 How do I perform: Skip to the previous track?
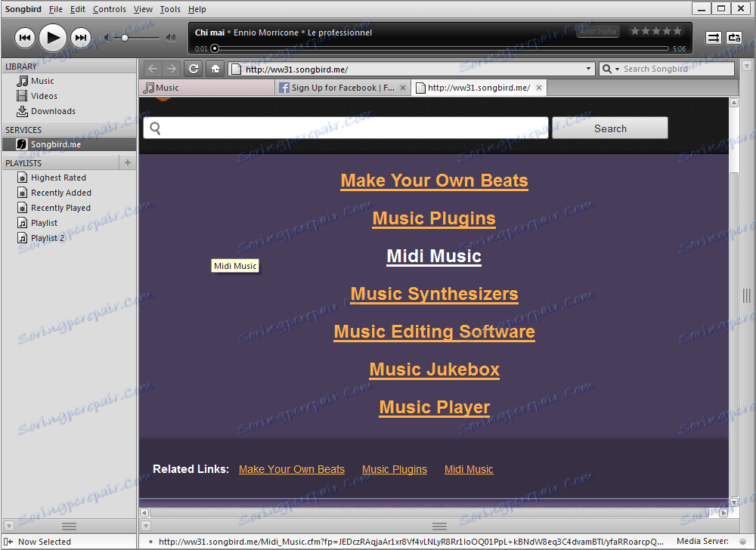point(25,38)
